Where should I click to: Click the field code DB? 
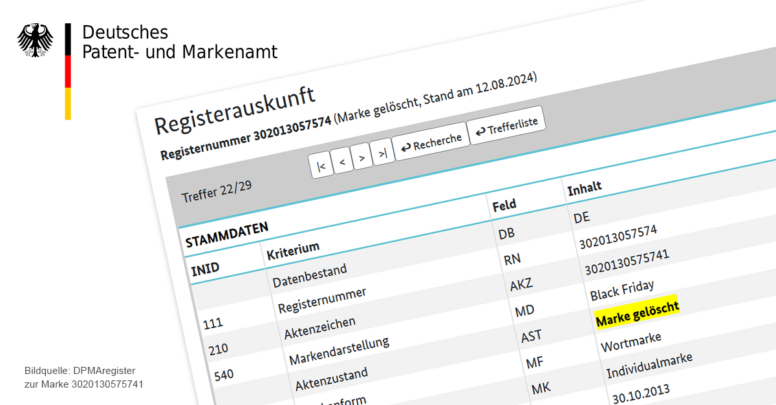coord(506,233)
